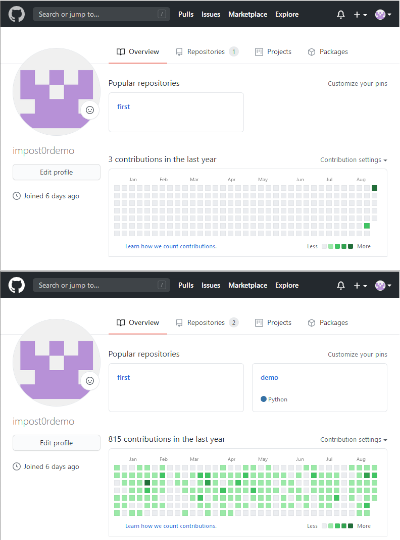Click repo icon beside 'Repositories 1' tab
Screen dimensions: 400x540
pyautogui.click(x=179, y=52)
